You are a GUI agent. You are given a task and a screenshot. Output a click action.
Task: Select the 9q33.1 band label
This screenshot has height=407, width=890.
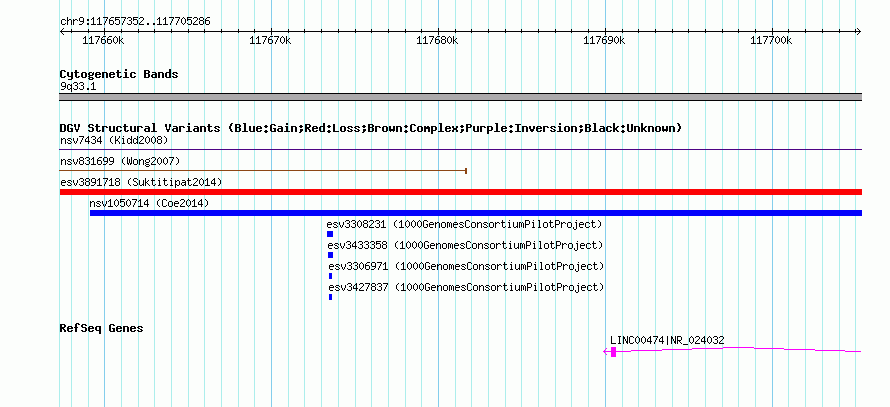[x=78, y=86]
